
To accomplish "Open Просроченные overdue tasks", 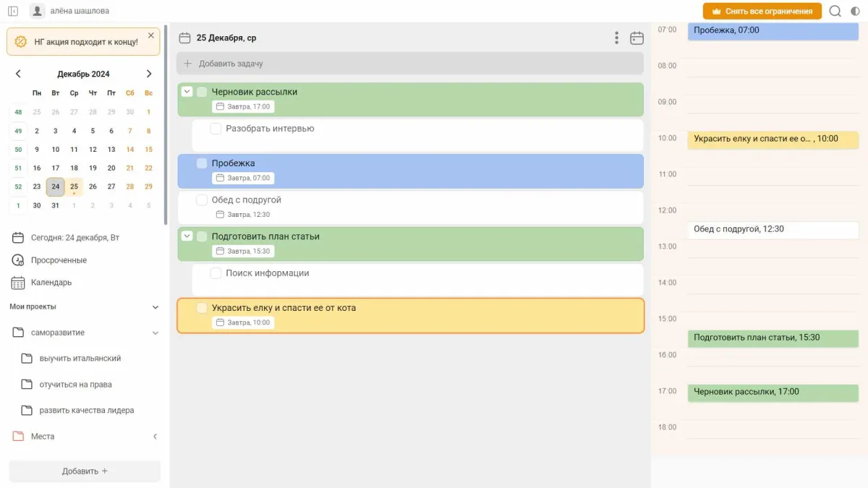I will (58, 260).
